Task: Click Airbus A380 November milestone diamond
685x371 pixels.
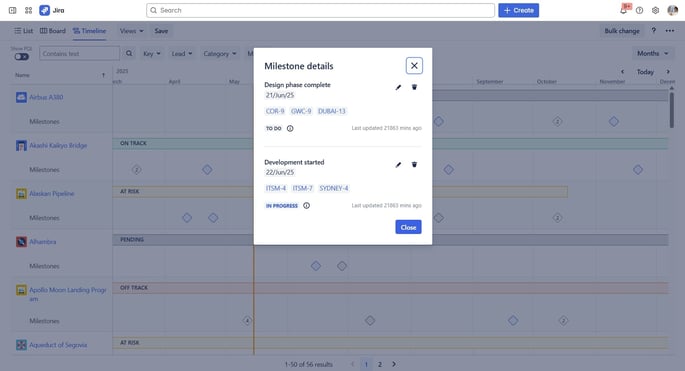Action: [x=614, y=121]
